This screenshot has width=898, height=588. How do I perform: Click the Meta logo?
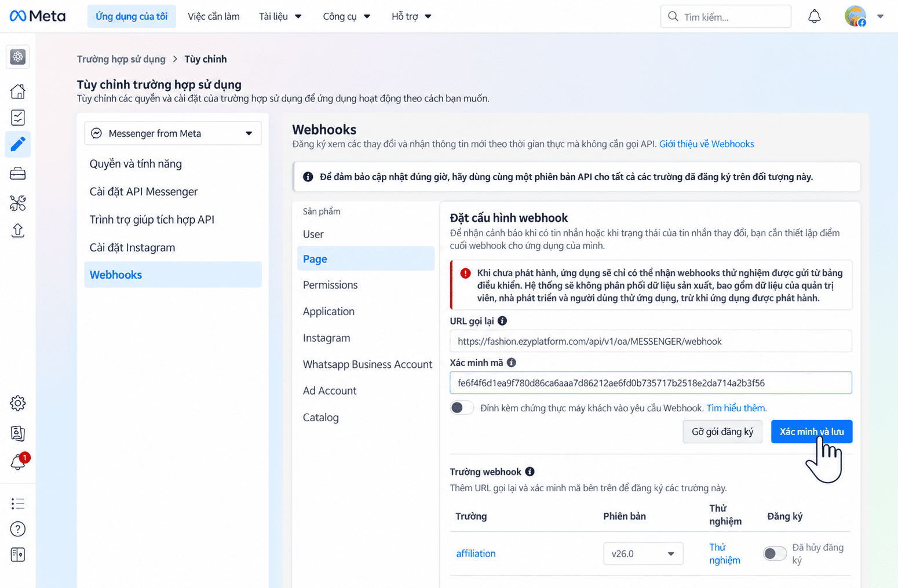tap(38, 16)
